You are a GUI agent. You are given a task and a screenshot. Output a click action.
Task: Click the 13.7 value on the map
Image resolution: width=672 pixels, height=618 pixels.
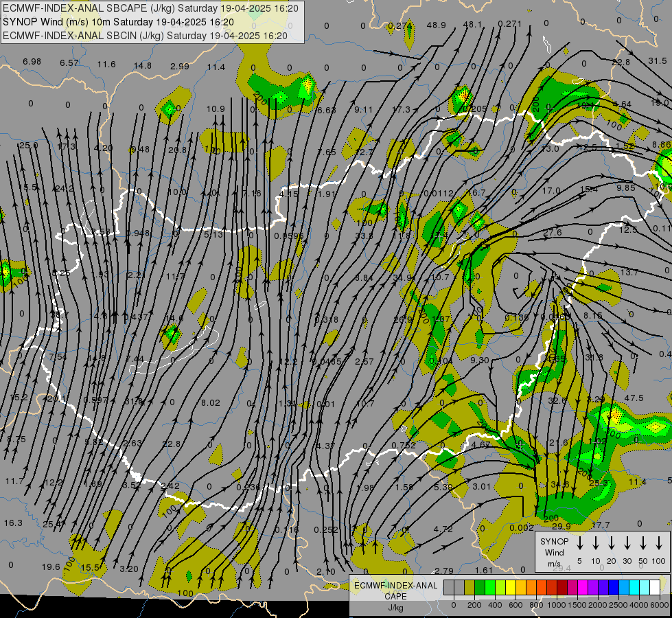629,273
